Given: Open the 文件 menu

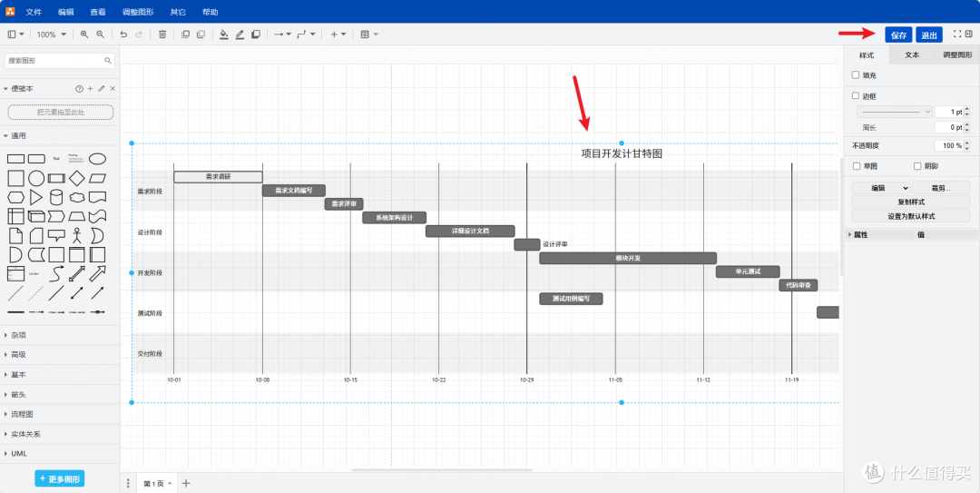Looking at the screenshot, I should [x=34, y=12].
